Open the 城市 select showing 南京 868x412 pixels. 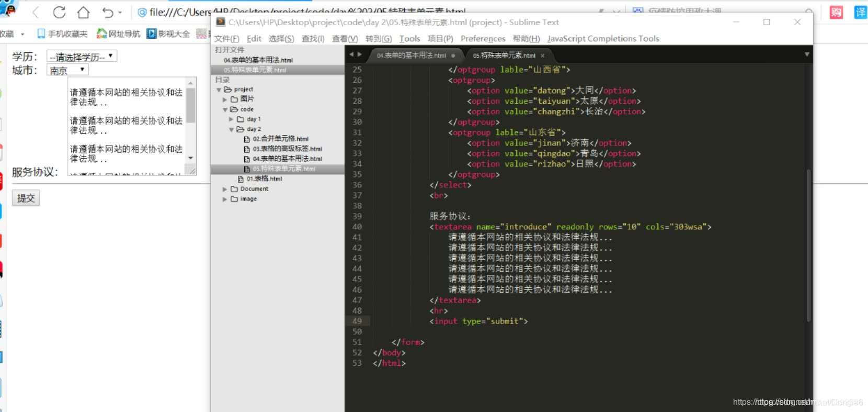67,70
